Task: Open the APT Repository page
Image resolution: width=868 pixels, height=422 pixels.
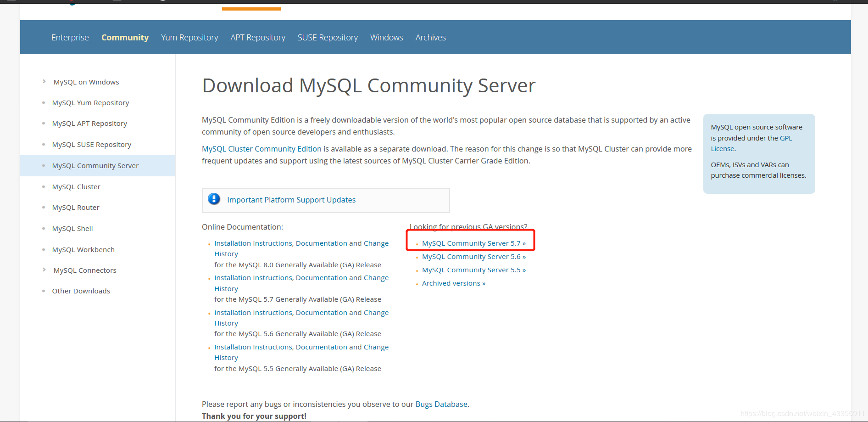Action: pos(257,37)
